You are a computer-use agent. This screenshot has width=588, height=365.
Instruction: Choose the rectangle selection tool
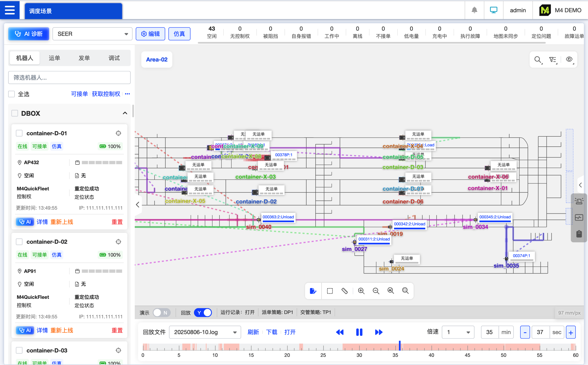(330, 291)
